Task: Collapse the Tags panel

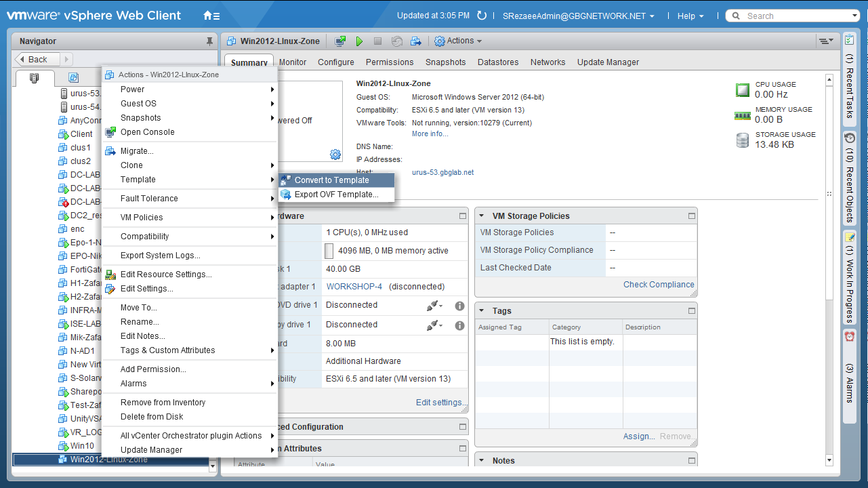Action: pyautogui.click(x=482, y=311)
